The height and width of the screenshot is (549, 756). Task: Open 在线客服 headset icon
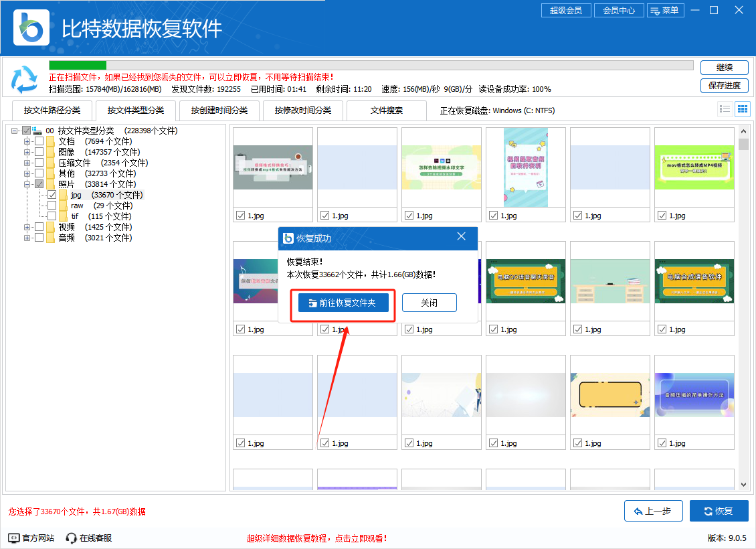pyautogui.click(x=71, y=538)
